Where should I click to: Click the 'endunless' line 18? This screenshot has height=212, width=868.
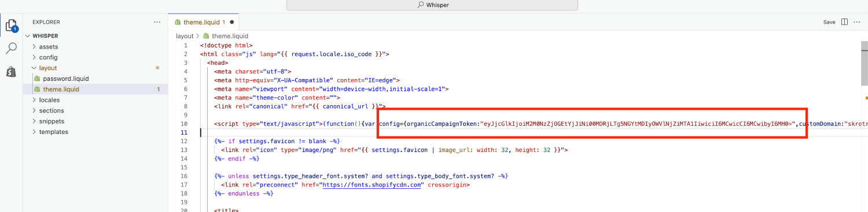243,194
